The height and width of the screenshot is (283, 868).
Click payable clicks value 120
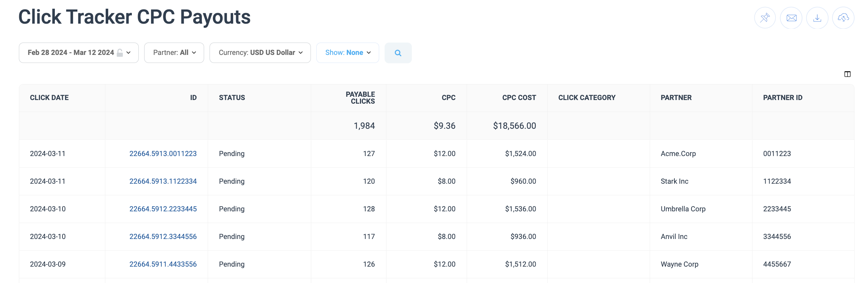(x=369, y=181)
